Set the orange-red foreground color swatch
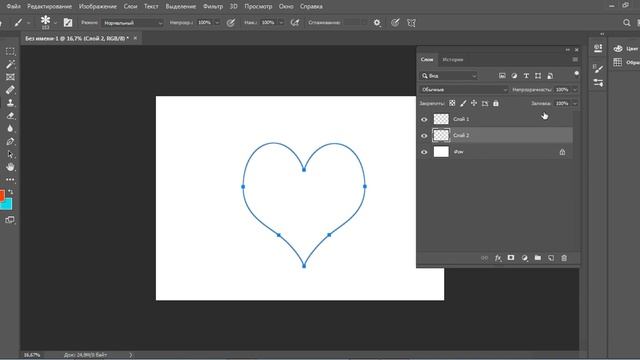 [2, 195]
